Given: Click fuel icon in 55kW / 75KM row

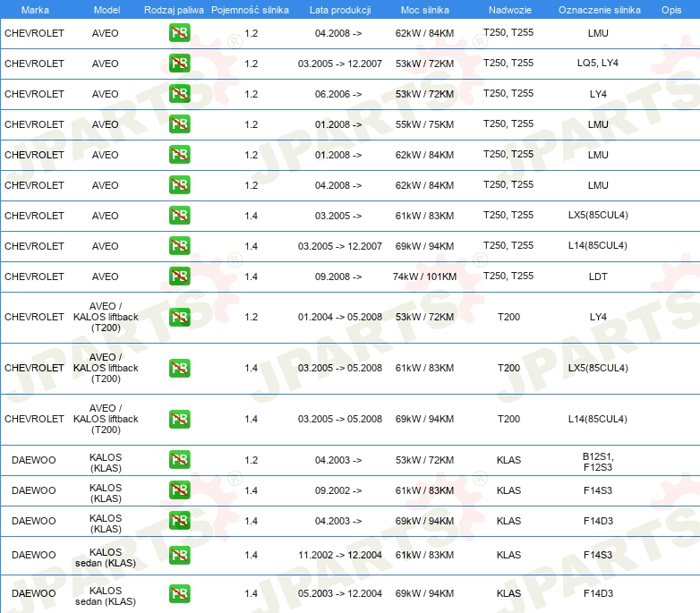Looking at the screenshot, I should (179, 124).
